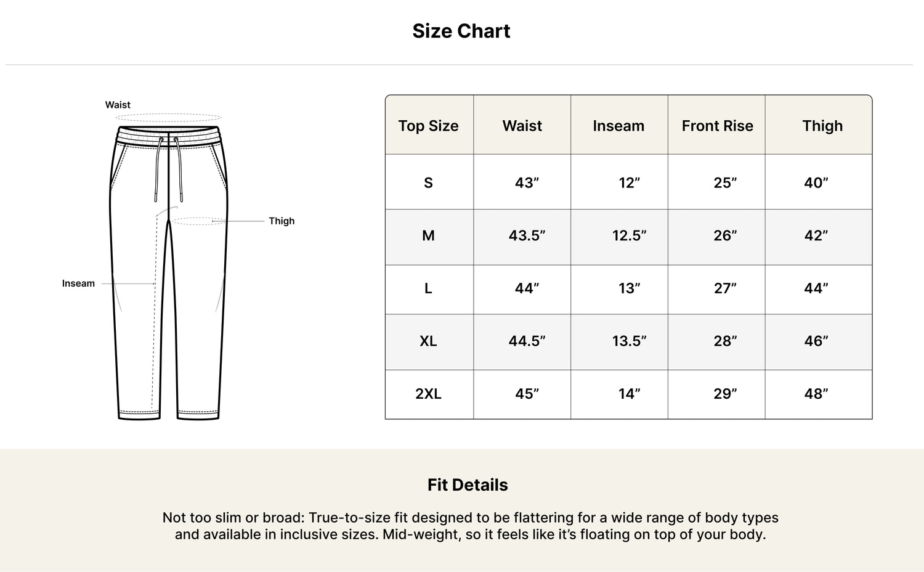Select the Front Rise column header
The height and width of the screenshot is (572, 924).
[718, 126]
